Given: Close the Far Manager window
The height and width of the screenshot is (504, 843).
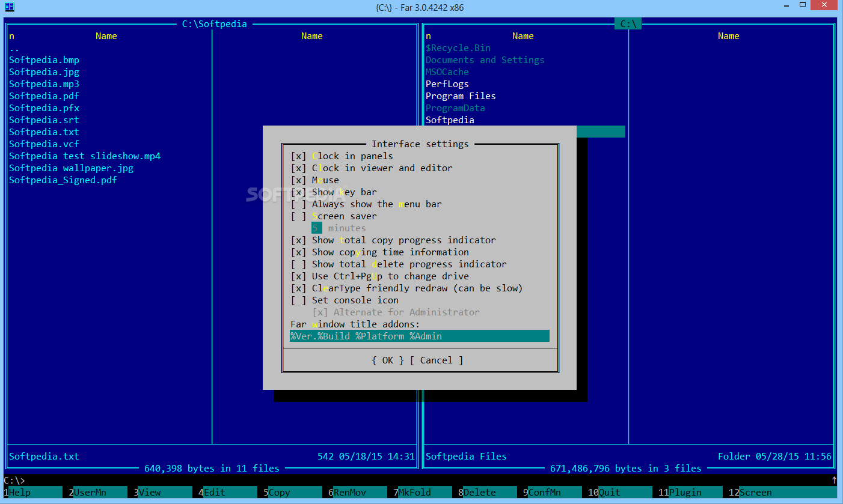Looking at the screenshot, I should click(x=824, y=6).
